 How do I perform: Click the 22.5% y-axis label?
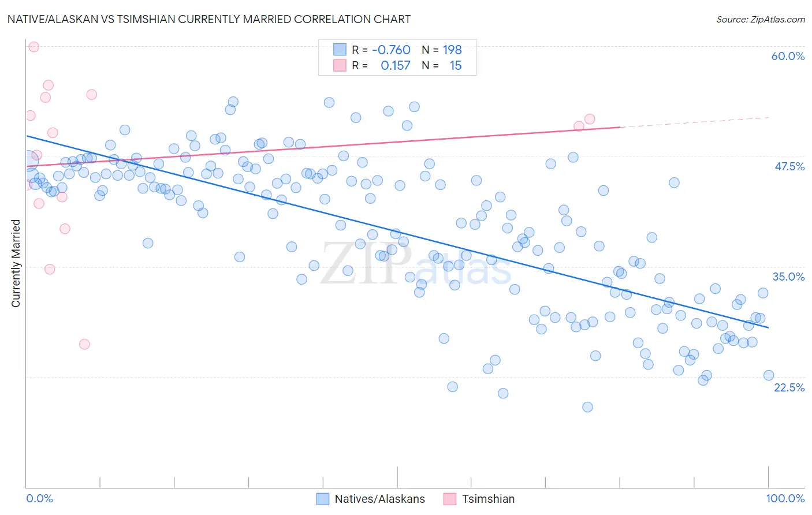coord(789,387)
